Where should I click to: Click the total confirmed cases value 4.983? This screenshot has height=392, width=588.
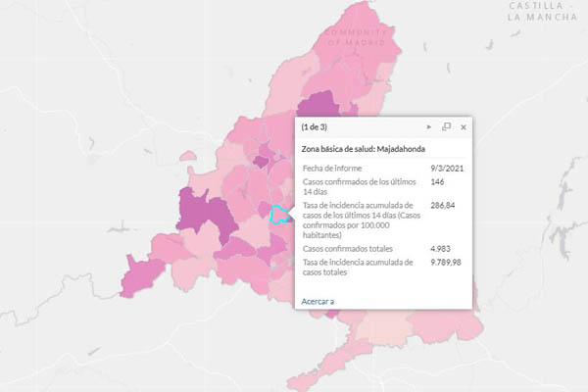coord(442,249)
